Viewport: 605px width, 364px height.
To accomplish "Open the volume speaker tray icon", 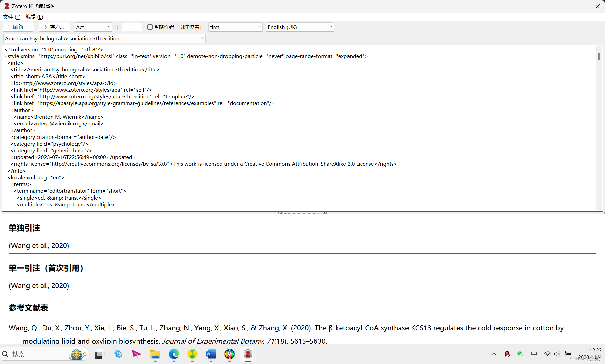I will click(x=557, y=354).
